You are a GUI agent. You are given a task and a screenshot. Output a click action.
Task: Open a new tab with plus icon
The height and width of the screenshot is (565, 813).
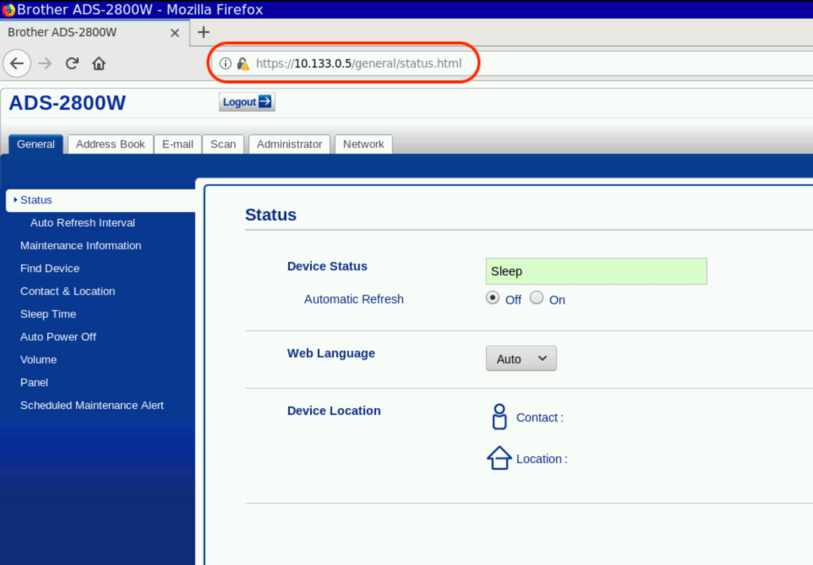click(x=204, y=32)
